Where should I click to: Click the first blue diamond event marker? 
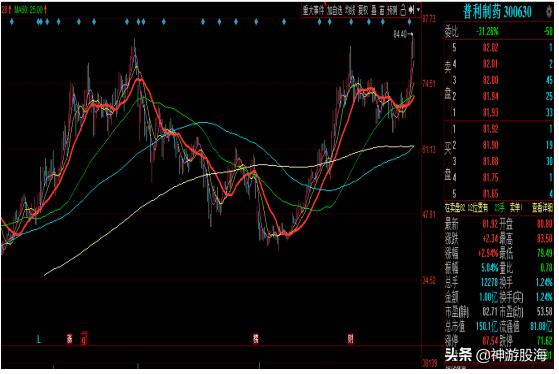coord(12,22)
